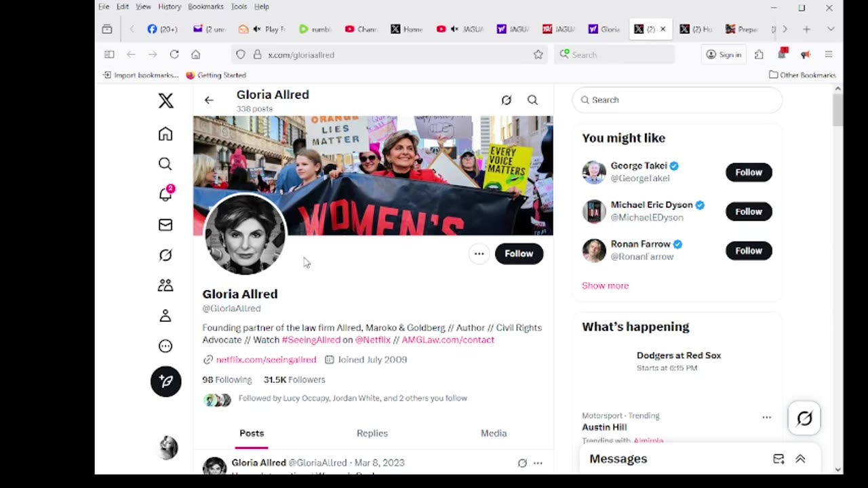The height and width of the screenshot is (488, 868).
Task: Open new tab with plus button
Action: coord(806,29)
